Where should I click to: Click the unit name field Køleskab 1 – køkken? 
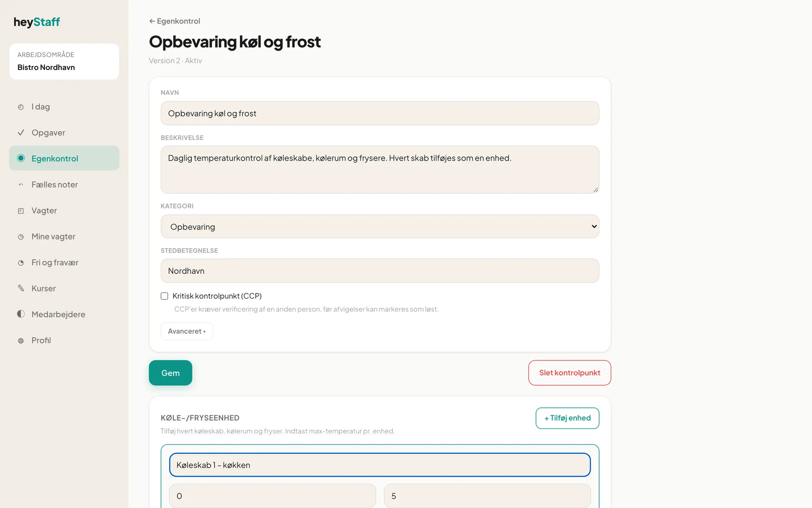tap(380, 465)
